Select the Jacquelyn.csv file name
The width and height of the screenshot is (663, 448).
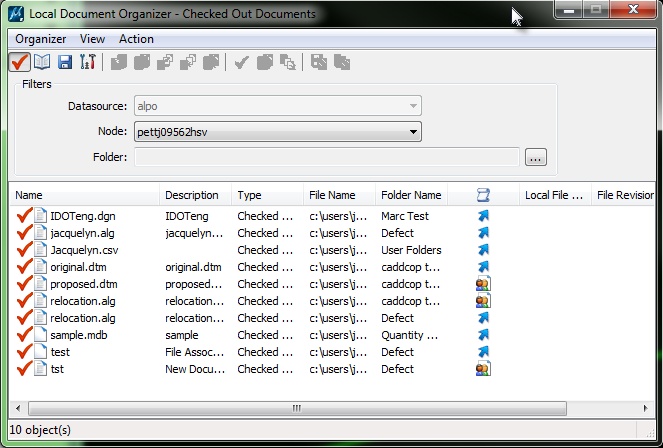[x=84, y=250]
